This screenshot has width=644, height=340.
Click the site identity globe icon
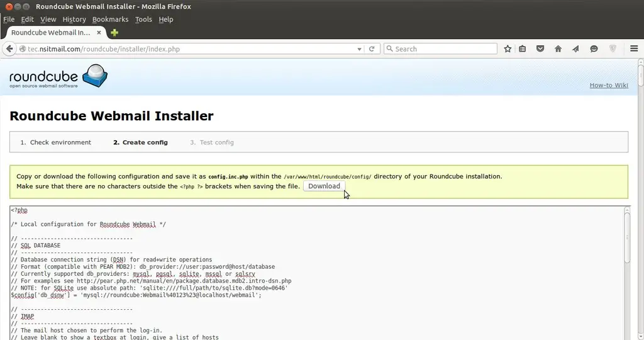point(23,49)
